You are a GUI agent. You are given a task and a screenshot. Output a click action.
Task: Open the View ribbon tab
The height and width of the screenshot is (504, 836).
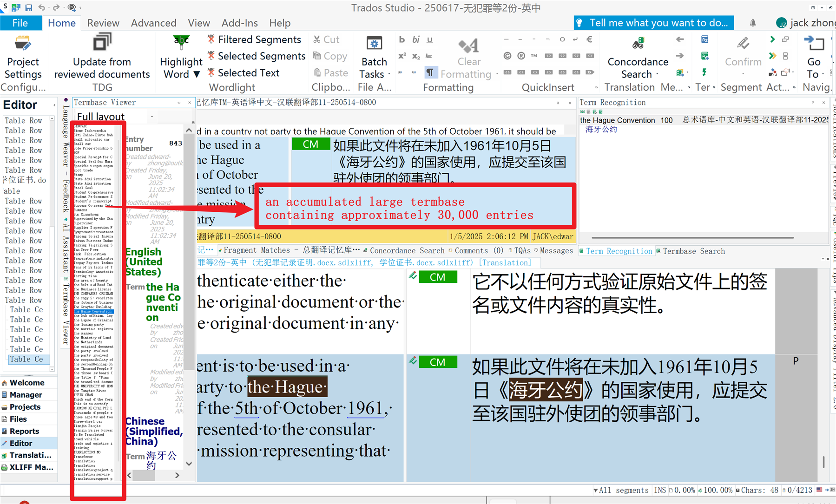click(x=198, y=23)
